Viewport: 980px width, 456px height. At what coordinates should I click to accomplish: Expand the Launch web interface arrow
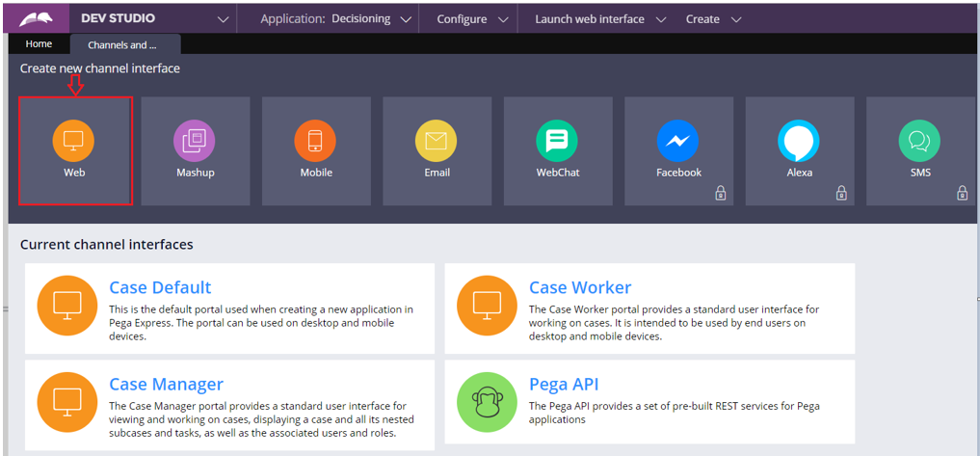click(x=661, y=20)
